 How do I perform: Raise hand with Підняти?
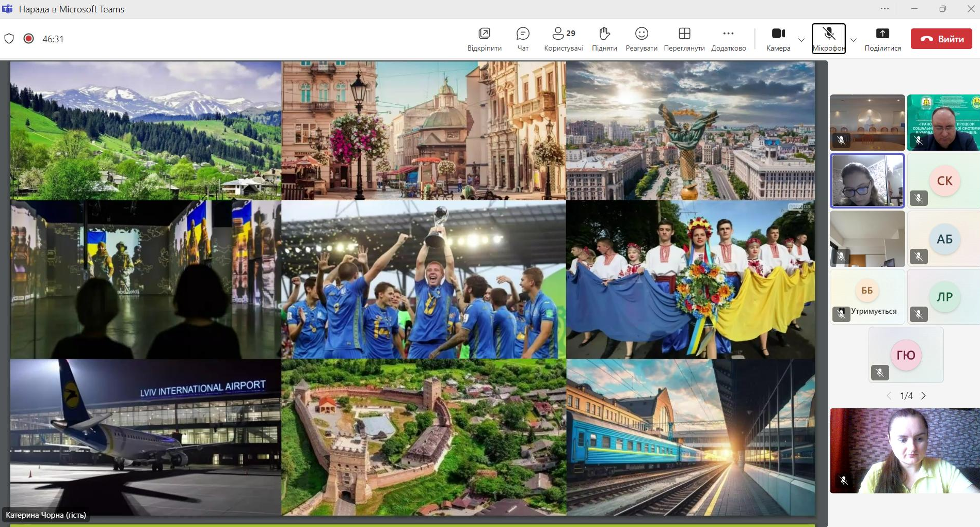604,39
